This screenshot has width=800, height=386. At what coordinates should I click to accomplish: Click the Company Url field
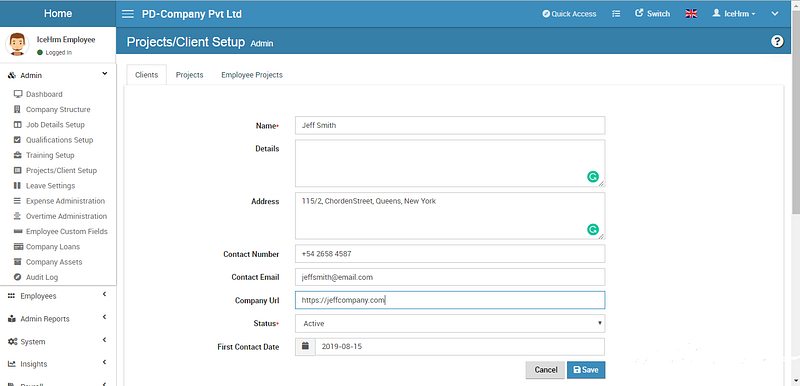[450, 300]
